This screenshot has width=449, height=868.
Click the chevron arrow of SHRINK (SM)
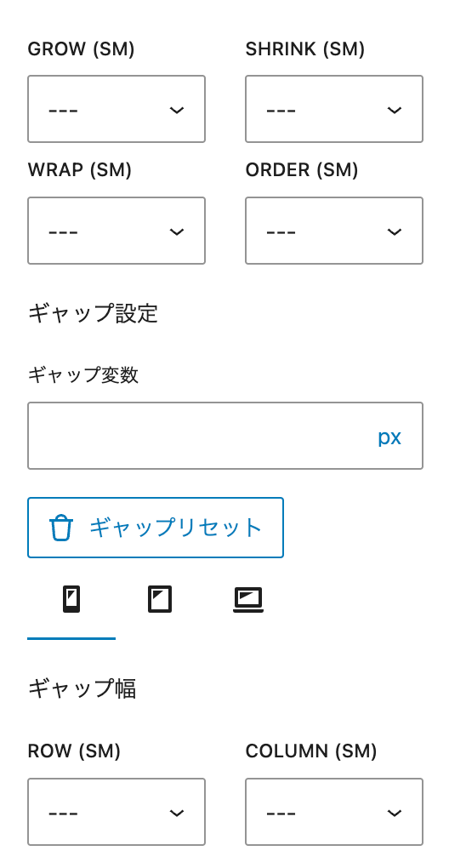coord(395,110)
